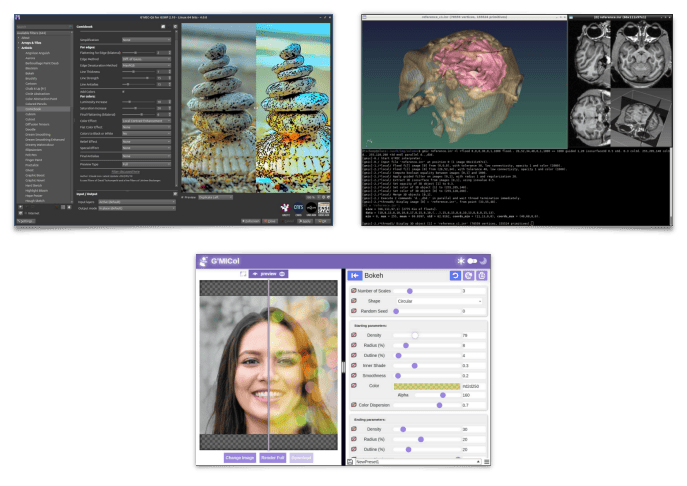
Task: Select the Comicbook filter in the list
Action: point(43,109)
